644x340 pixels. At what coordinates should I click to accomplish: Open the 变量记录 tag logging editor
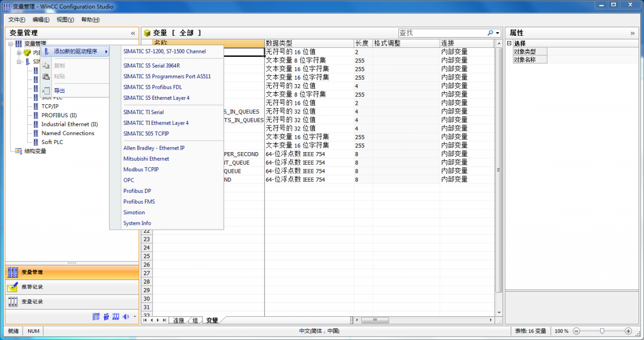(72, 302)
